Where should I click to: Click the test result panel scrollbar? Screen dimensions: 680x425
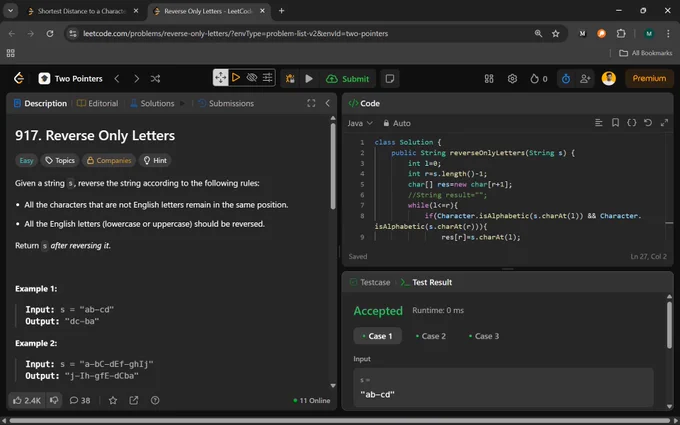[669, 325]
